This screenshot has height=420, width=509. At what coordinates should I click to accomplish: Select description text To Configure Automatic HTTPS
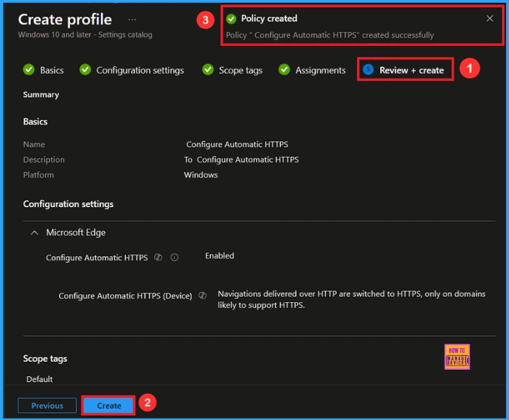pos(241,160)
